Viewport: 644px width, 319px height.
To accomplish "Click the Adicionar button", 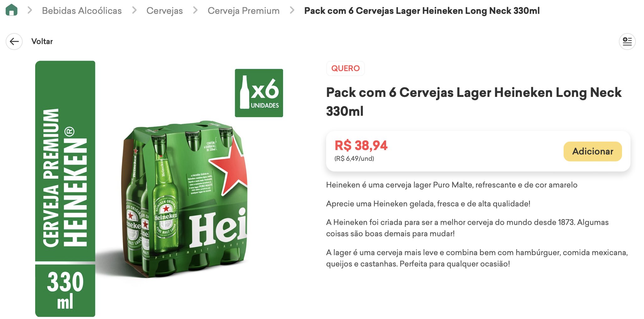I will [592, 151].
